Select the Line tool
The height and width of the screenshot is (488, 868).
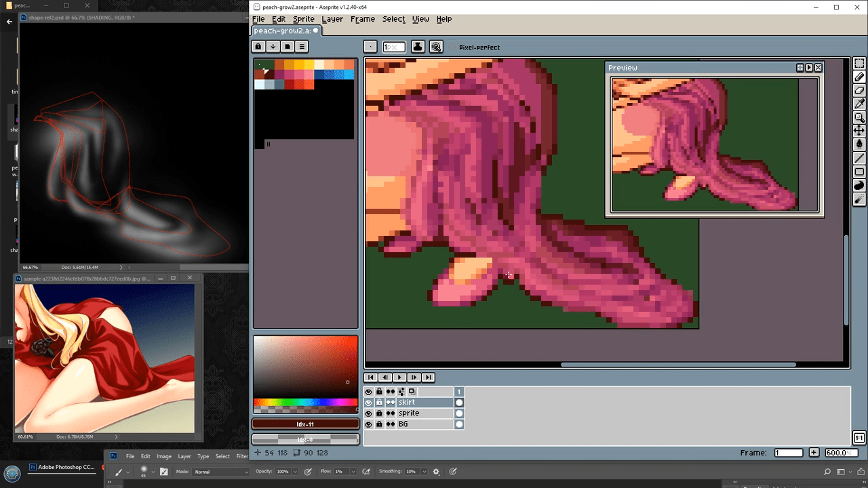pos(859,158)
